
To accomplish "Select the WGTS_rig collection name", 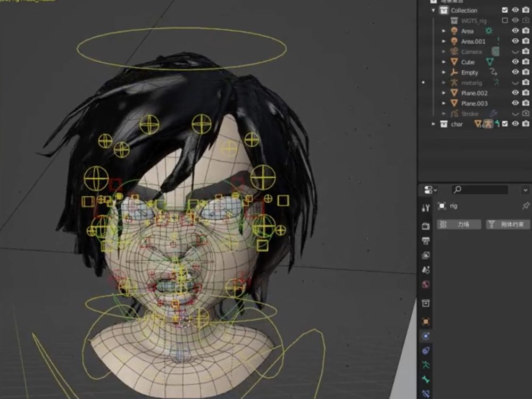I will (473, 21).
